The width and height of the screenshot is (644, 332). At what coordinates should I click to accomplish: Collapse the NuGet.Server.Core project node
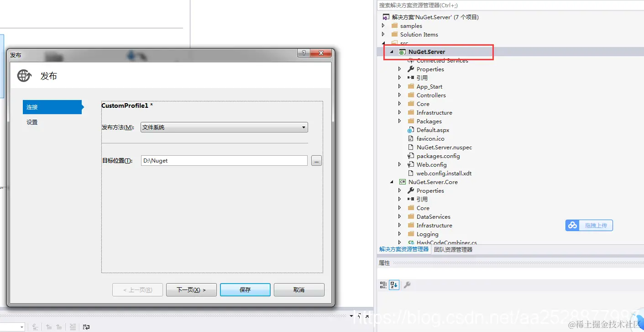pos(392,182)
